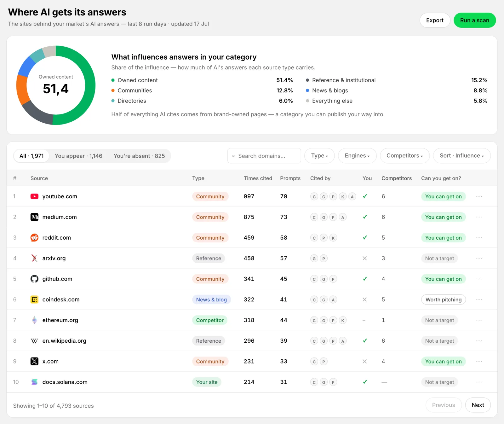The width and height of the screenshot is (504, 424).
Task: Click the CoinDesk logo icon
Action: click(x=34, y=299)
